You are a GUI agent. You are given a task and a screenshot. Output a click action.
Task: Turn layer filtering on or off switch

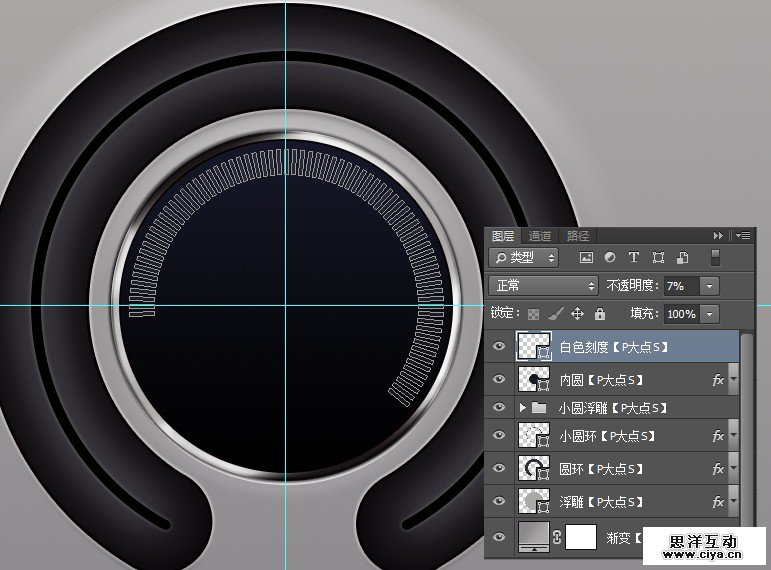[715, 258]
